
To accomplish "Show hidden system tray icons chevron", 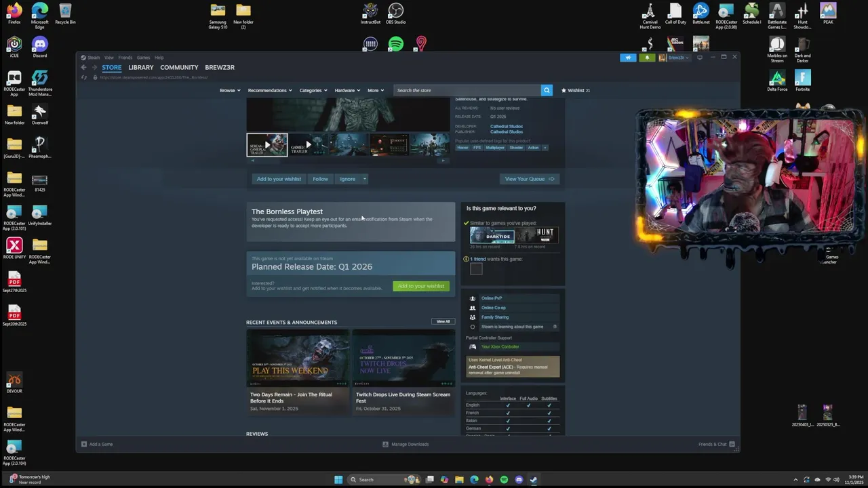I will (x=795, y=480).
